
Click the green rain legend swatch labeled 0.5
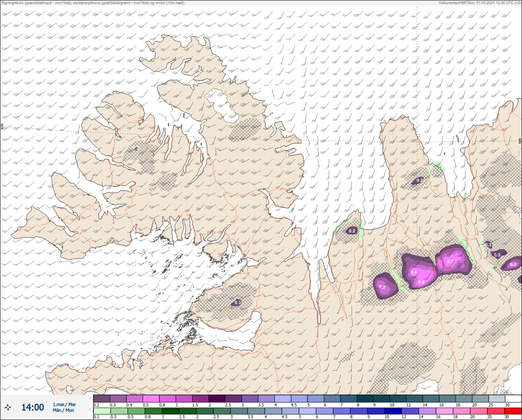(136, 411)
